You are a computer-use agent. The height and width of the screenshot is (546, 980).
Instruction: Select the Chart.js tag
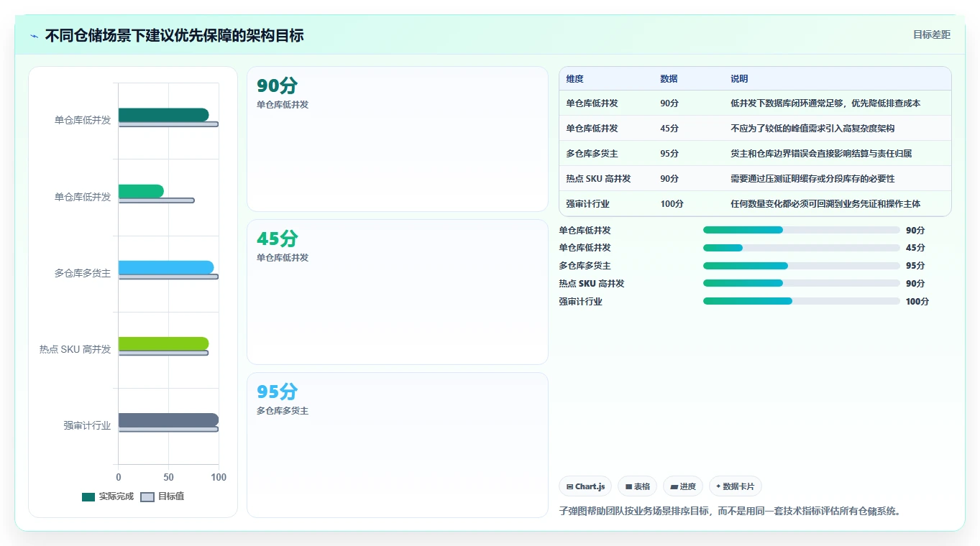[585, 486]
